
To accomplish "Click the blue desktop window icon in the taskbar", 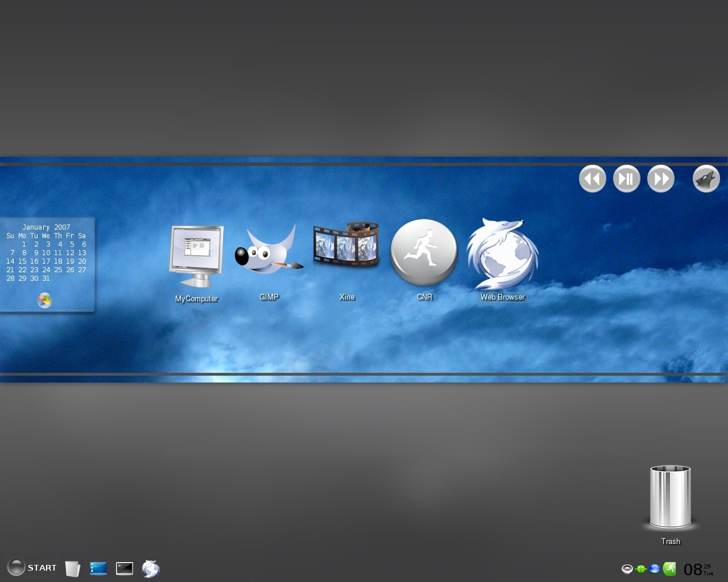I will (x=98, y=568).
